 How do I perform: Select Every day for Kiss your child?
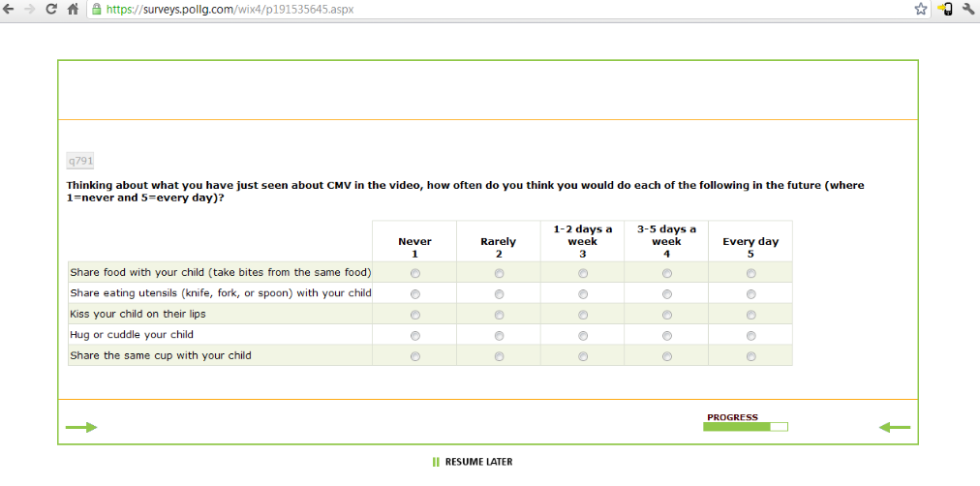click(x=750, y=315)
